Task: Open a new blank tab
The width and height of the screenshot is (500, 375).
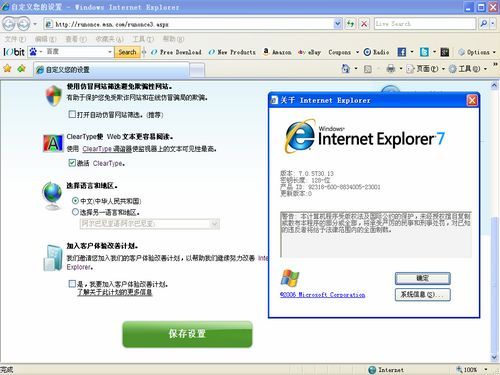Action: pos(197,70)
